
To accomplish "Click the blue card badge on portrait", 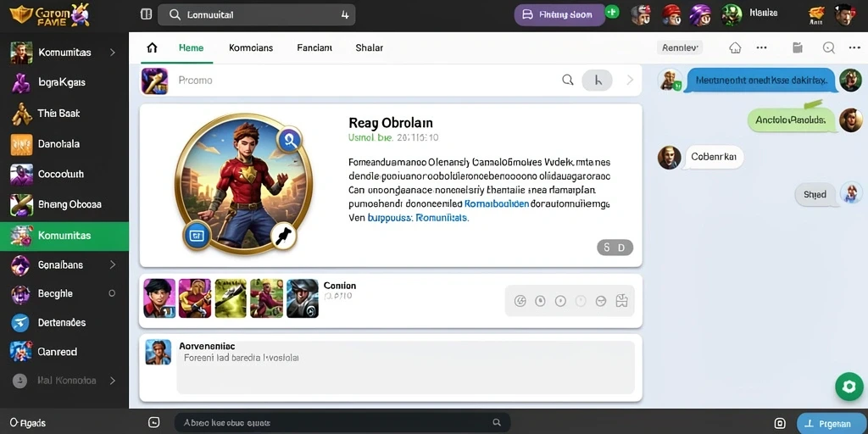I will (x=197, y=236).
